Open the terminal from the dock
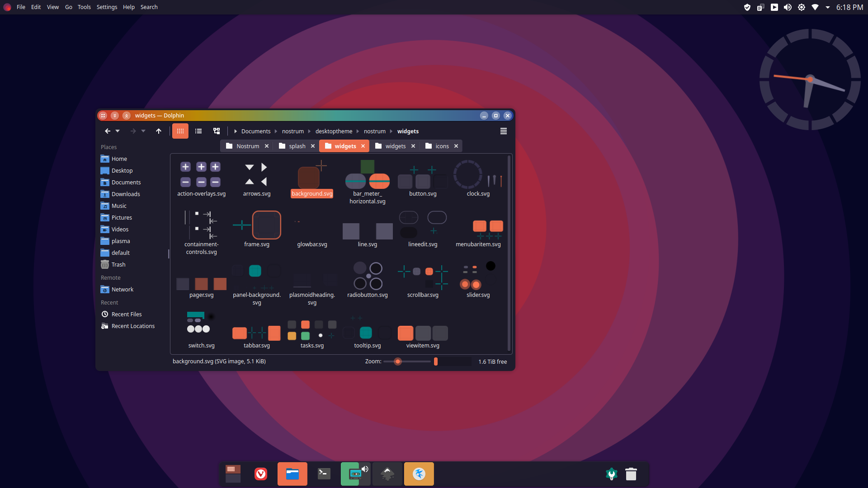This screenshot has height=488, width=868. (324, 474)
